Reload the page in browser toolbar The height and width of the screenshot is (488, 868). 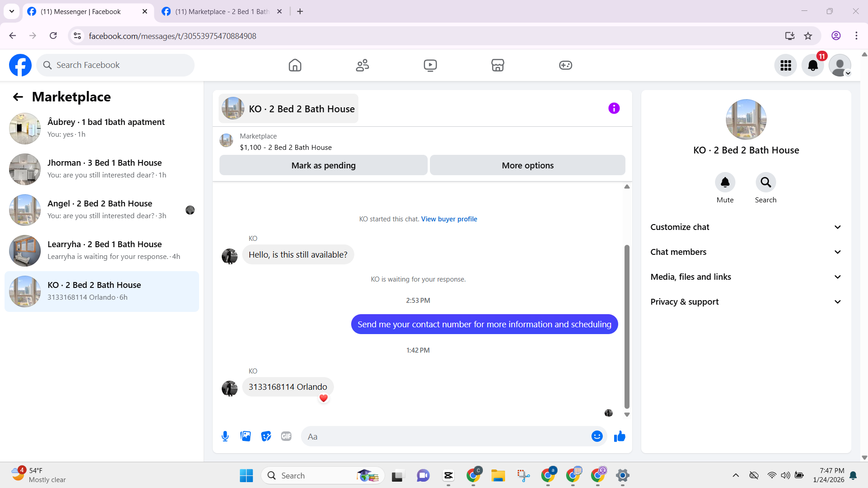(53, 36)
